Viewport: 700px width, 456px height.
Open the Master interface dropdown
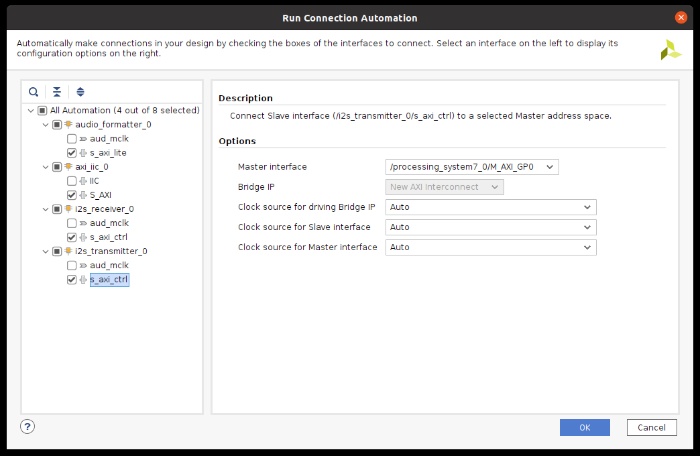[x=471, y=167]
